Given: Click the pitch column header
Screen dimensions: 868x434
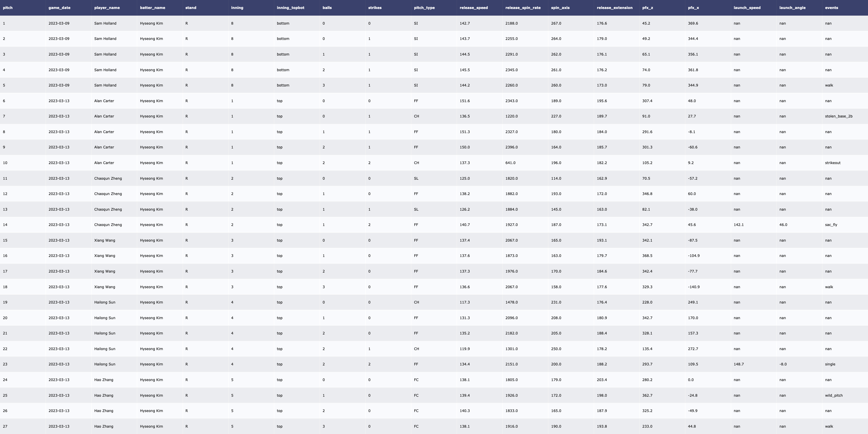Looking at the screenshot, I should coord(8,8).
